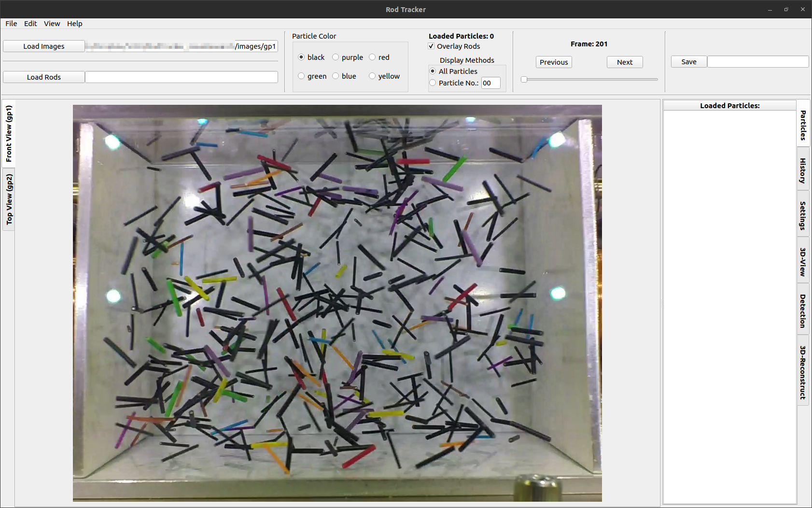Select the red particle color option

(x=379, y=57)
